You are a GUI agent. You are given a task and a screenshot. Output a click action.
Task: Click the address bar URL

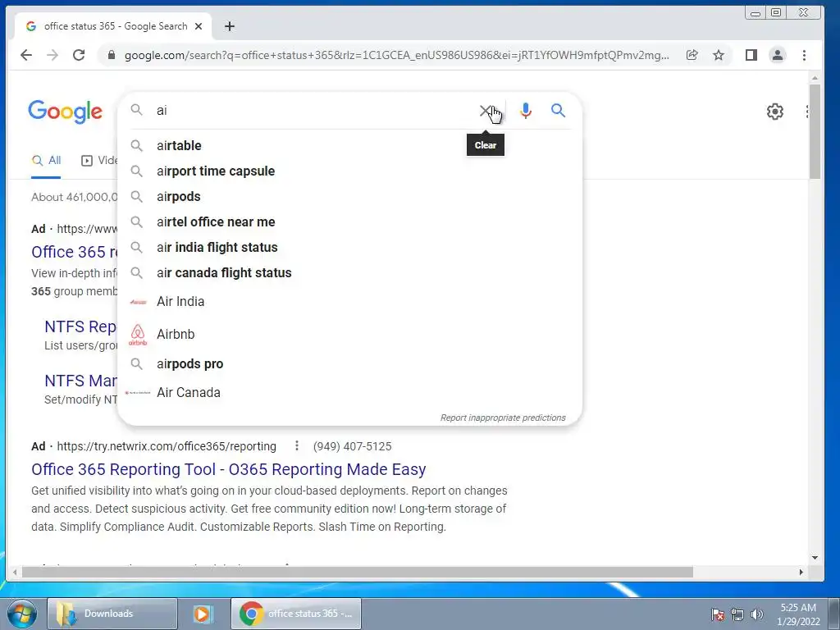(x=396, y=55)
